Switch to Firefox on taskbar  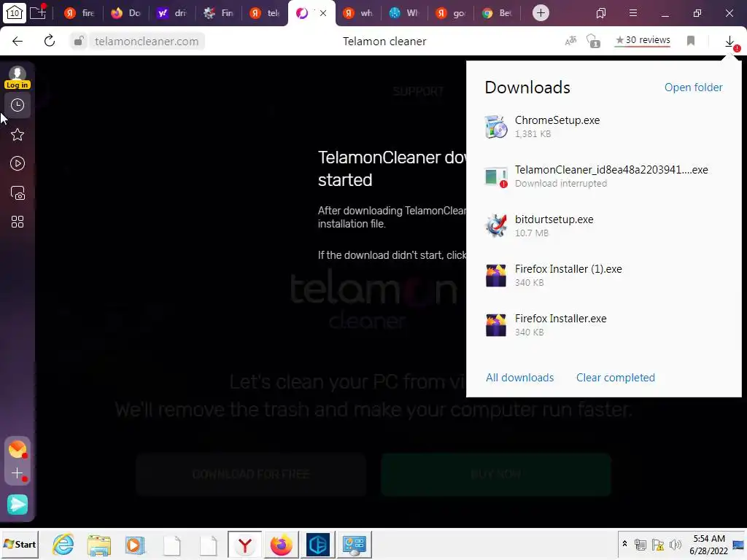[x=281, y=545]
